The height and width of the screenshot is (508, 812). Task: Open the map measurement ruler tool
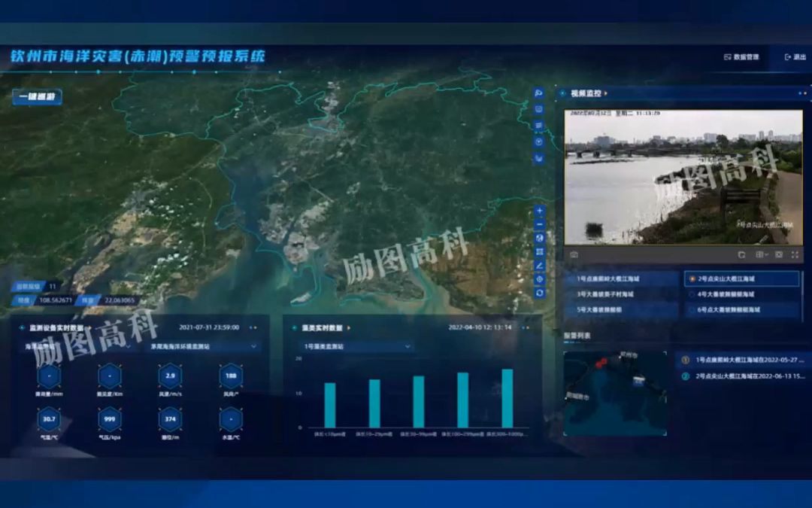click(x=539, y=266)
